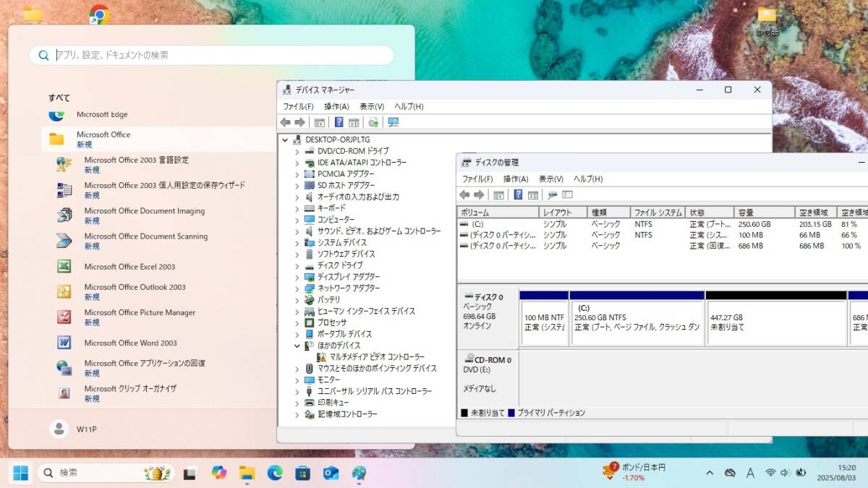Expand ディスプレイ アダプター node
Viewport: 868px width, 488px height.
coord(297,277)
